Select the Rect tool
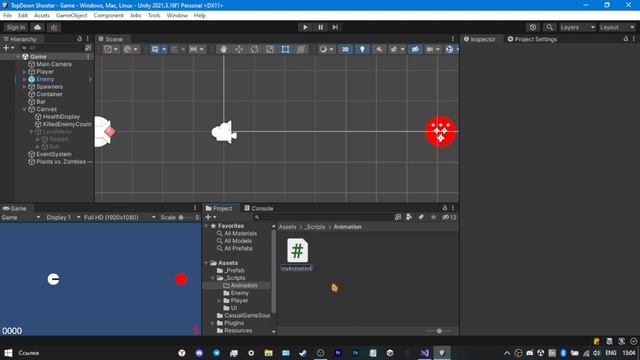640x360 pixels. click(285, 49)
